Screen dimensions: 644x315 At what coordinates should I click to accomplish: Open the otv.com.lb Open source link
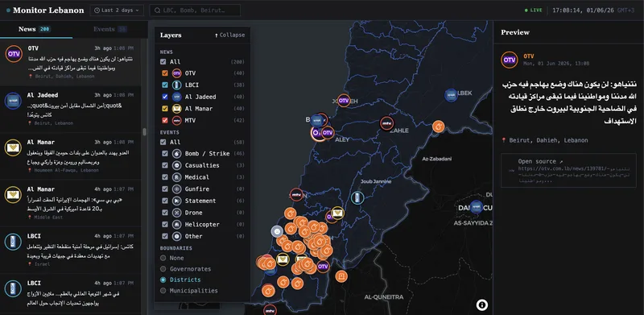tap(569, 171)
